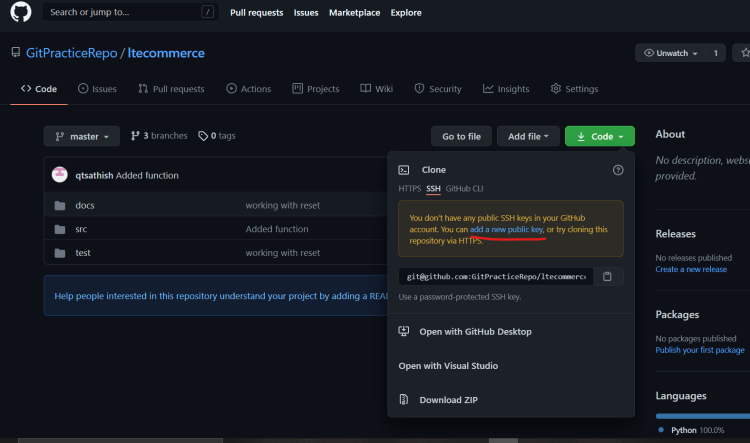Open Pull requests in top navigation
The width and height of the screenshot is (750, 443).
(x=256, y=13)
